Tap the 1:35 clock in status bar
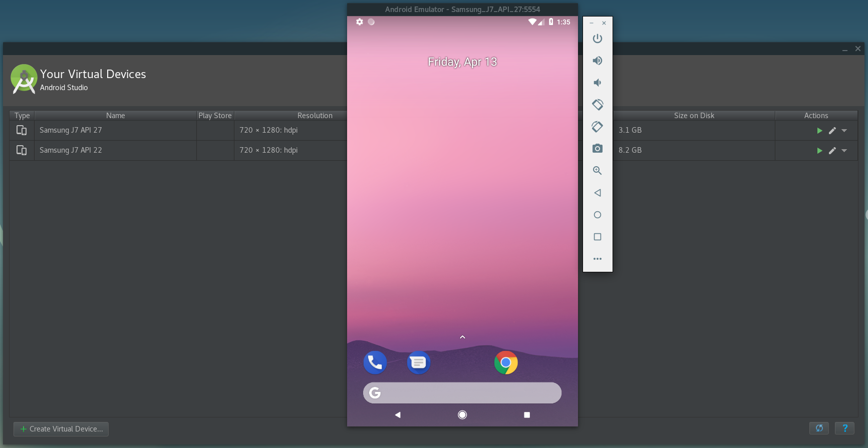 coord(563,22)
